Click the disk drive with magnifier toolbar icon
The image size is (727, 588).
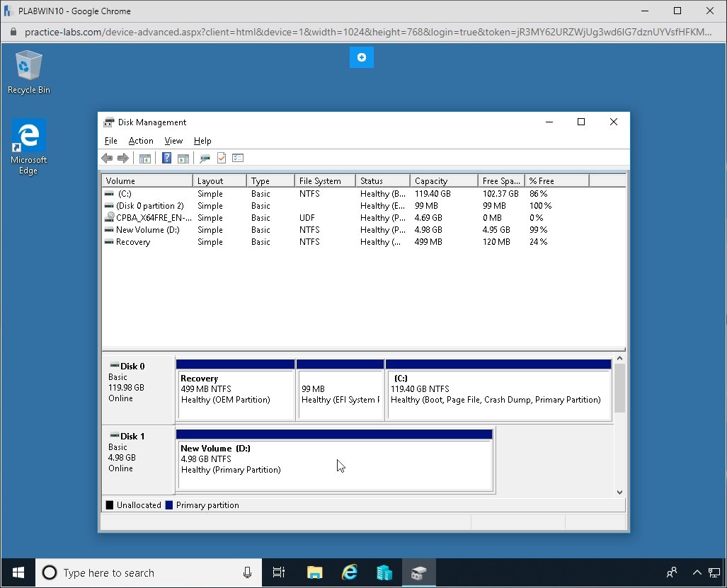tap(205, 158)
